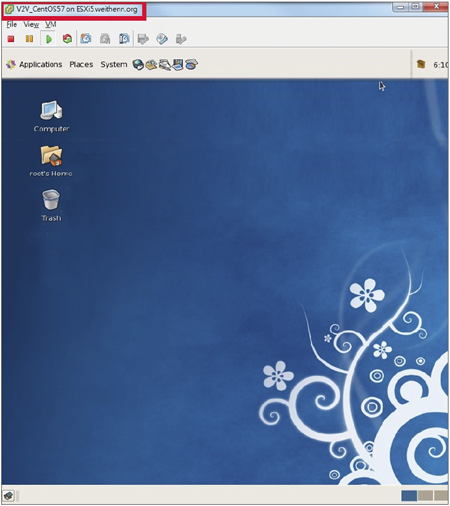
Task: Select the Computer desktop icon
Action: (x=51, y=116)
